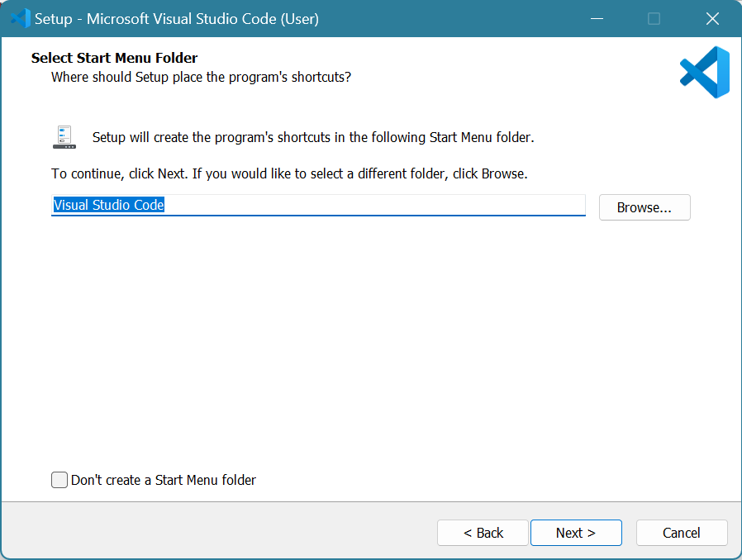The image size is (742, 560).
Task: Click the Setup window title text
Action: coord(176,18)
